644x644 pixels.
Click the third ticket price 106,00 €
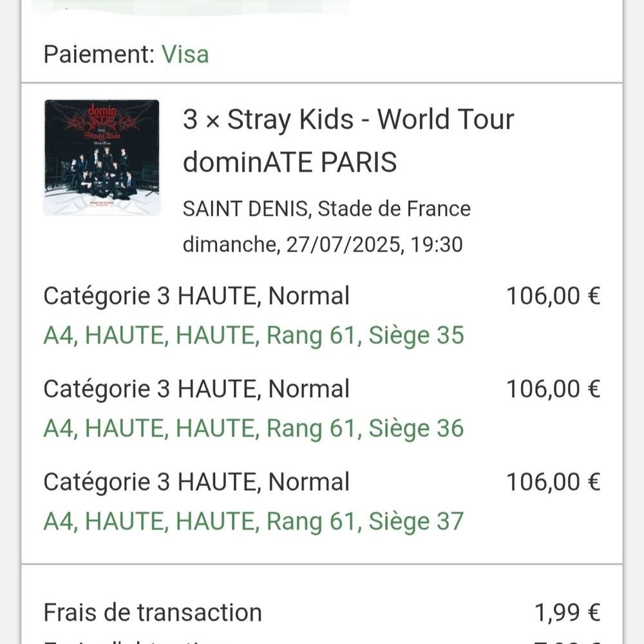[553, 482]
